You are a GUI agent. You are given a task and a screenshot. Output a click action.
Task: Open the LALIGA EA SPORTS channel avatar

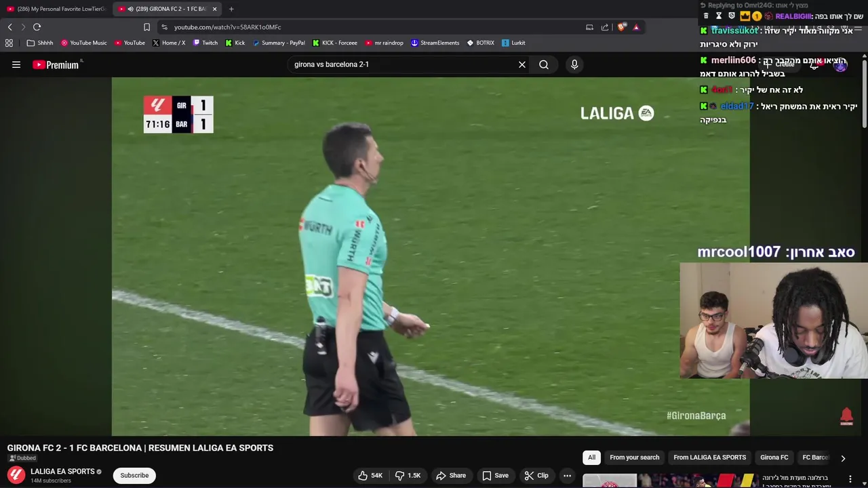click(16, 475)
